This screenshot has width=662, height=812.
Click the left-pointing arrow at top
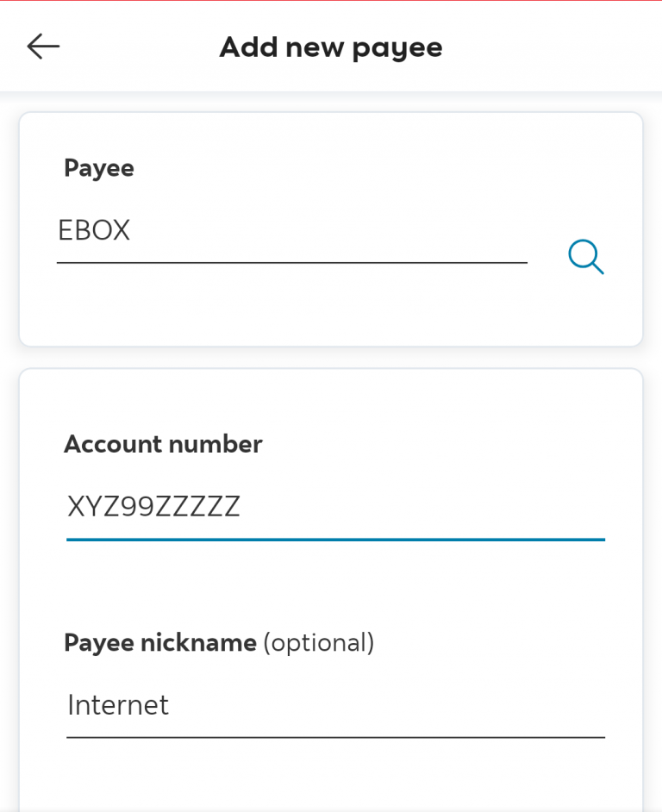41,47
